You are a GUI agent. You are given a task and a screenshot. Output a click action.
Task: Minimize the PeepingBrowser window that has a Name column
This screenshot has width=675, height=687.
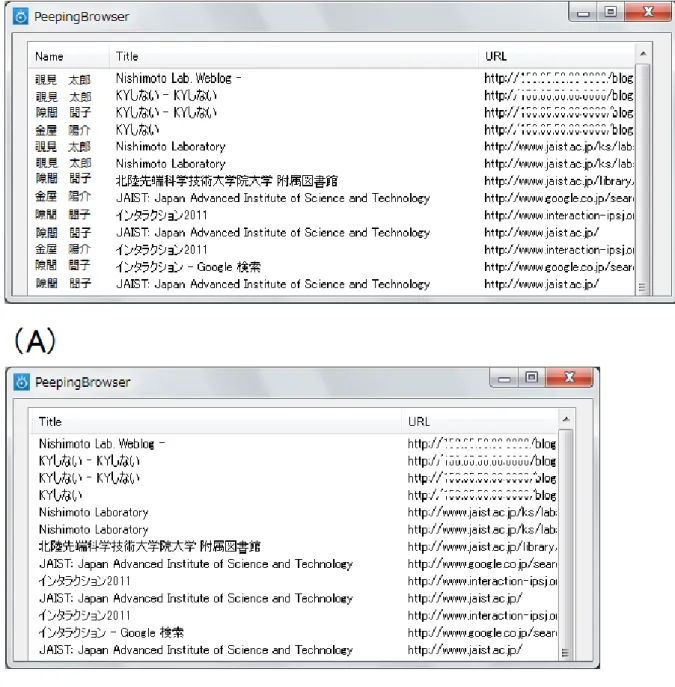coord(583,13)
